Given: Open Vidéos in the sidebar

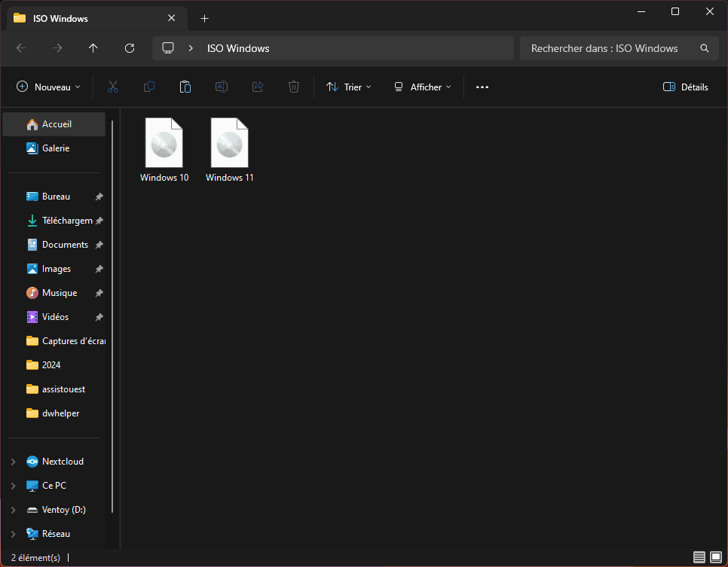Looking at the screenshot, I should click(54, 317).
